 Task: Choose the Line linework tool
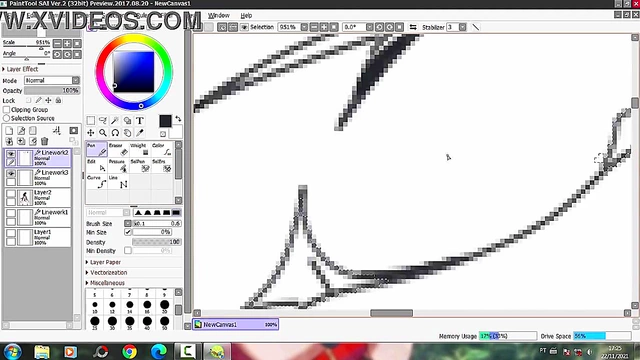[x=118, y=182]
